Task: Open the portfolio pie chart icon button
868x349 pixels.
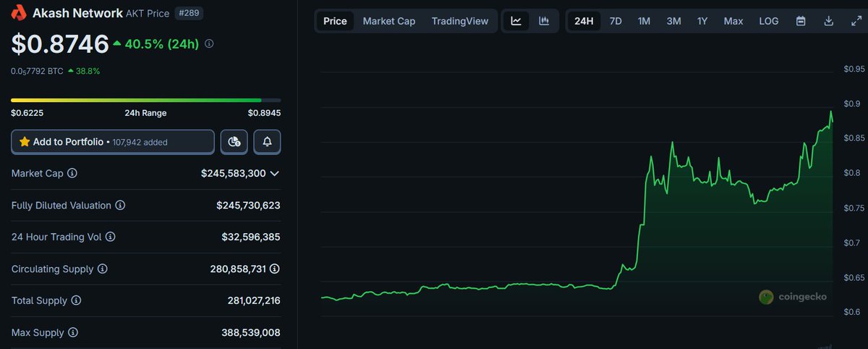Action: click(x=234, y=142)
